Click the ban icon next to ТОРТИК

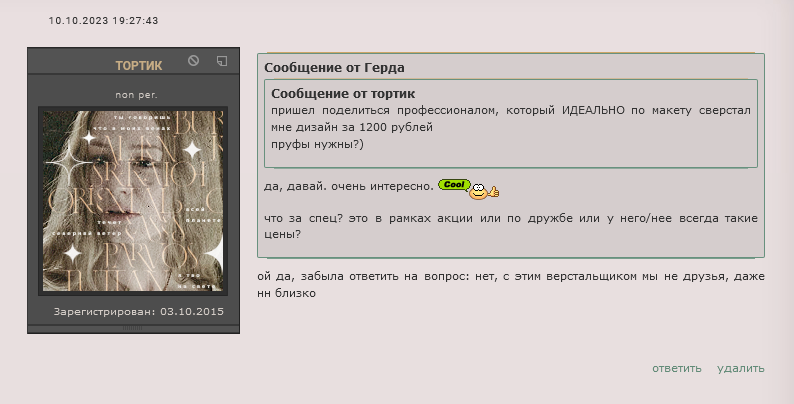tap(193, 61)
